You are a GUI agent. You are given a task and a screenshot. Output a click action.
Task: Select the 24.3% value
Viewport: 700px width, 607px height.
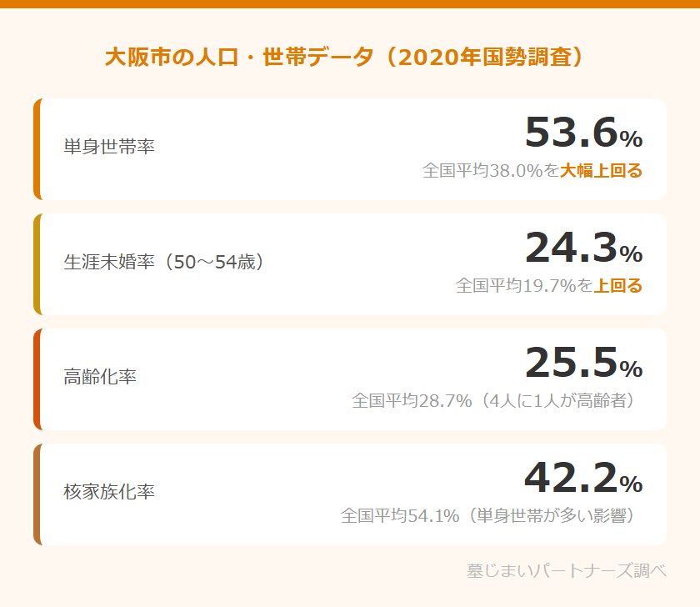(x=582, y=248)
